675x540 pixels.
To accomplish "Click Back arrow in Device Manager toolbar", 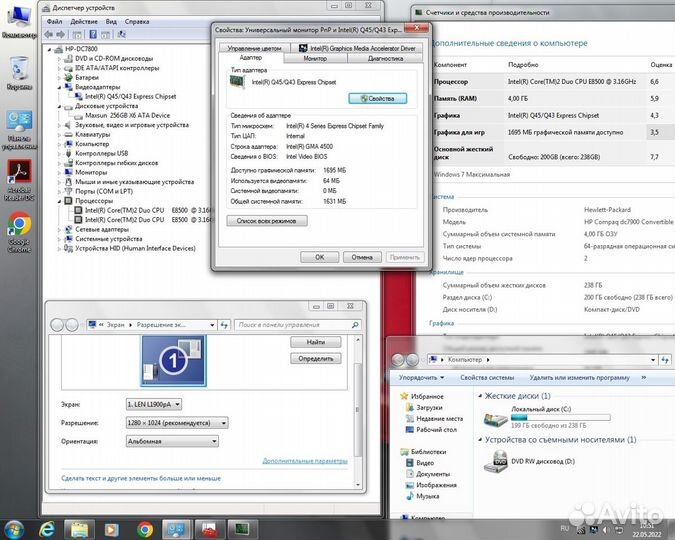I will click(49, 34).
